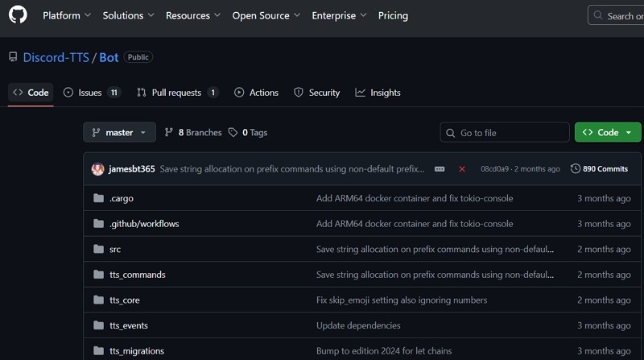
Task: View the 0 Tags page
Action: pyautogui.click(x=248, y=132)
